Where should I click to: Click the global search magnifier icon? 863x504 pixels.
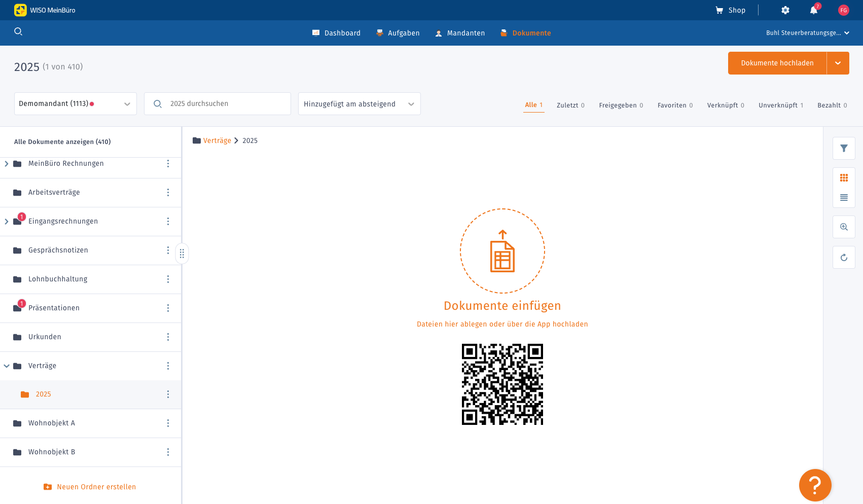[x=18, y=31]
